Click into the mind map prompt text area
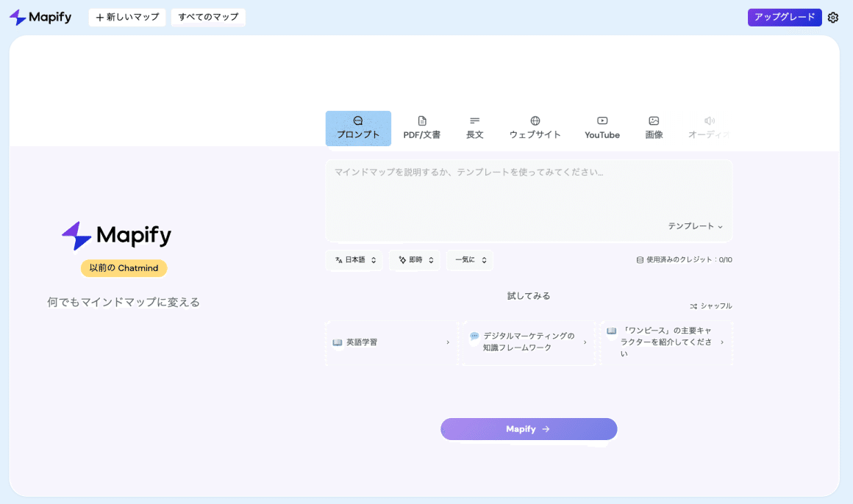The width and height of the screenshot is (853, 504). 529,200
